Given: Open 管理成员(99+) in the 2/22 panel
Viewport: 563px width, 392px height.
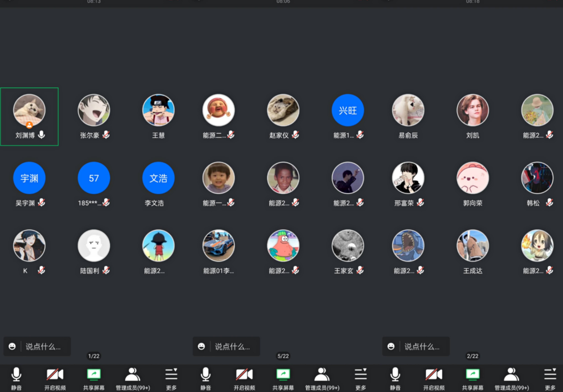Looking at the screenshot, I should click(512, 374).
